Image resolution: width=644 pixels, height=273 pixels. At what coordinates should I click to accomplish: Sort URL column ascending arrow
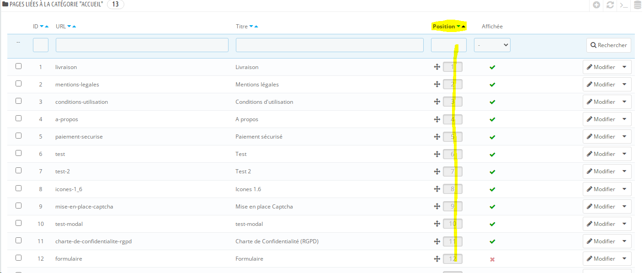click(x=74, y=27)
